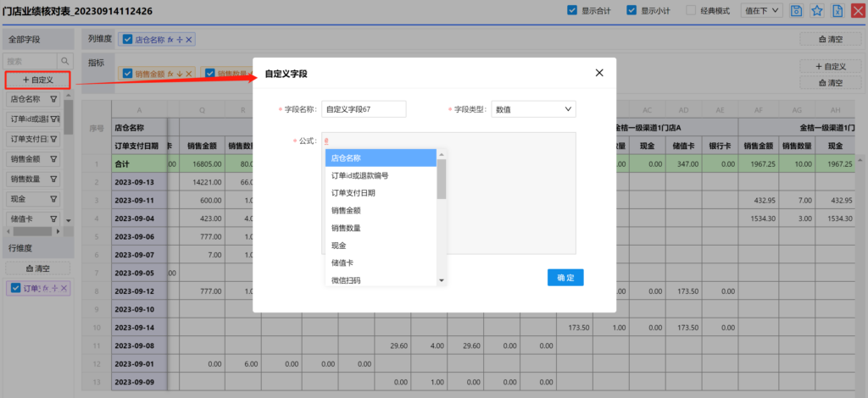Click fx icon on 店仓名称 column dimension tag
This screenshot has width=868, height=398.
[171, 39]
